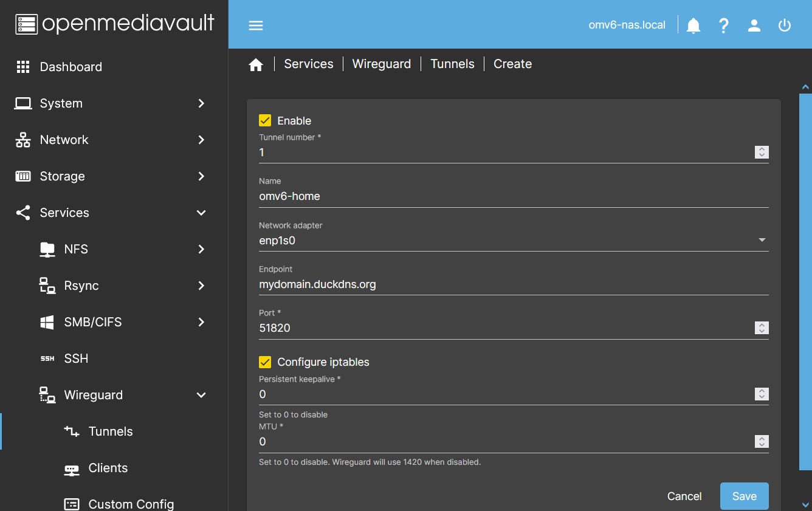Open the notifications bell
This screenshot has height=511, width=812.
coord(693,26)
